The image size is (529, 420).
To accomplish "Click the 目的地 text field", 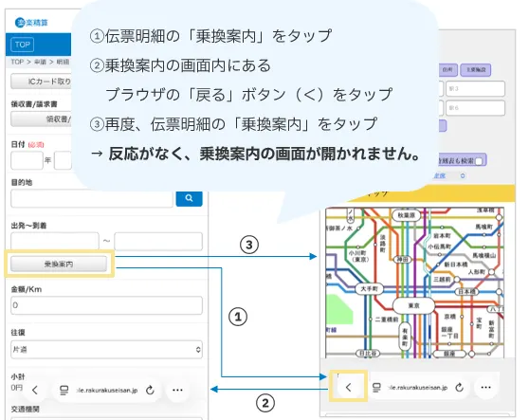I will click(92, 198).
